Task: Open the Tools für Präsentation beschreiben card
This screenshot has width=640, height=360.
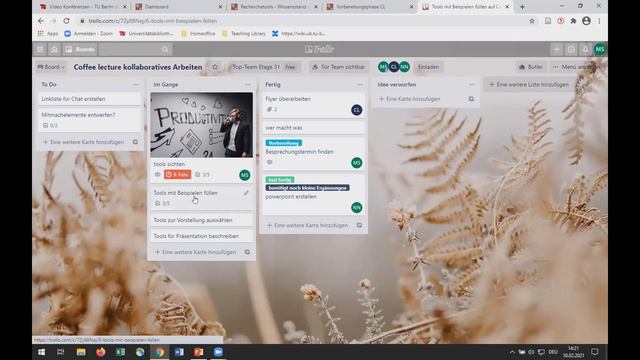Action: pos(202,236)
